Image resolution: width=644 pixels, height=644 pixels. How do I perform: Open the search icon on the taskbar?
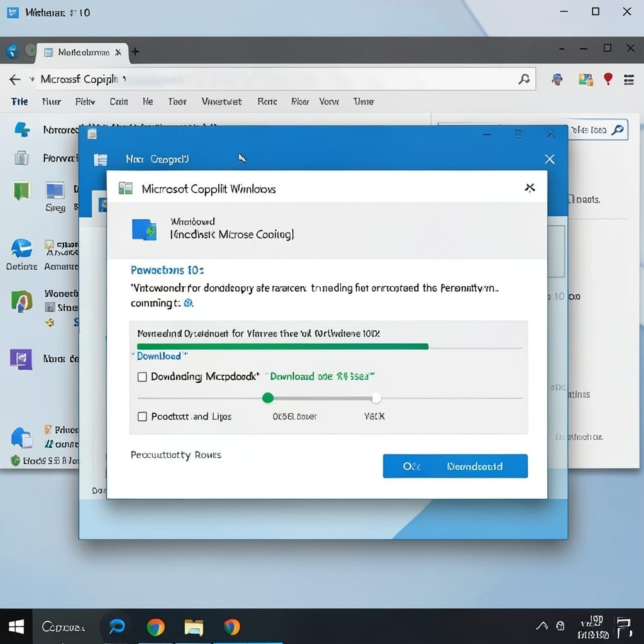pyautogui.click(x=116, y=626)
